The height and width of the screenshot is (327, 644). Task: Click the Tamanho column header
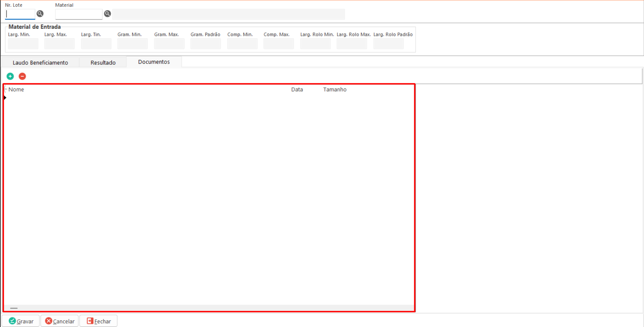(335, 90)
